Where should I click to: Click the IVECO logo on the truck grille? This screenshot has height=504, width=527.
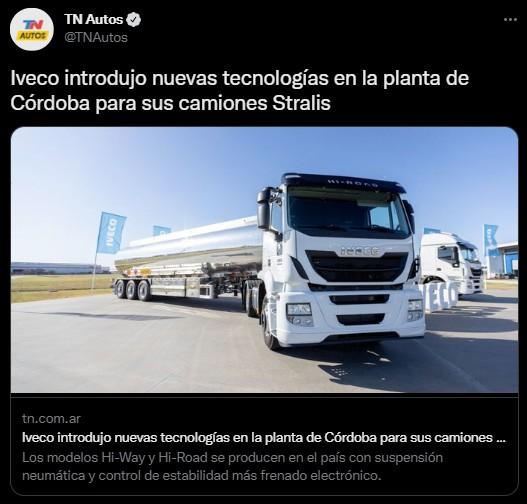coord(360,251)
